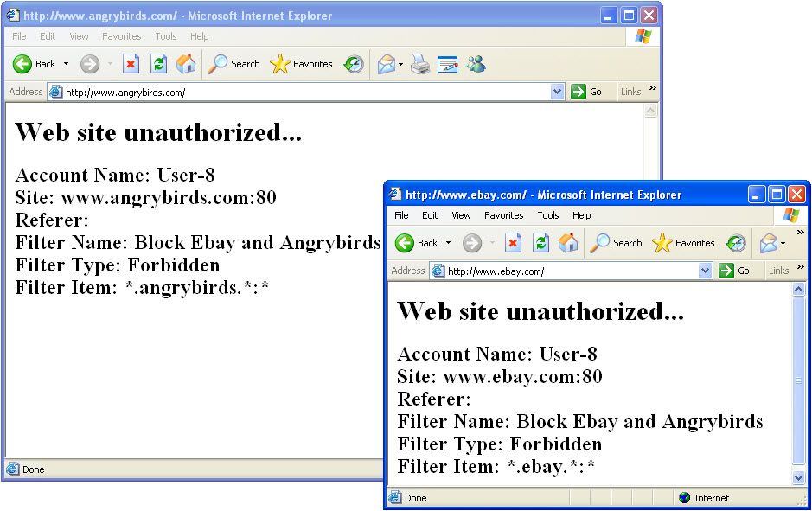Open View menu in ebay window

tap(461, 214)
